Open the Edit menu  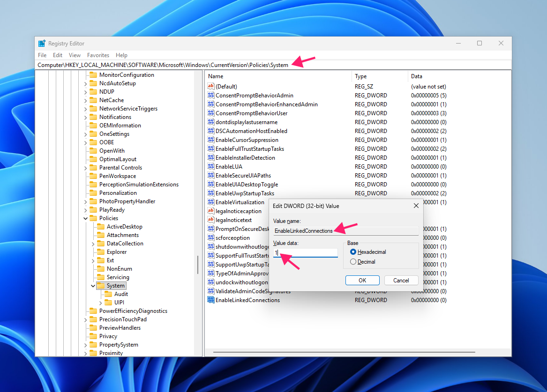click(58, 55)
